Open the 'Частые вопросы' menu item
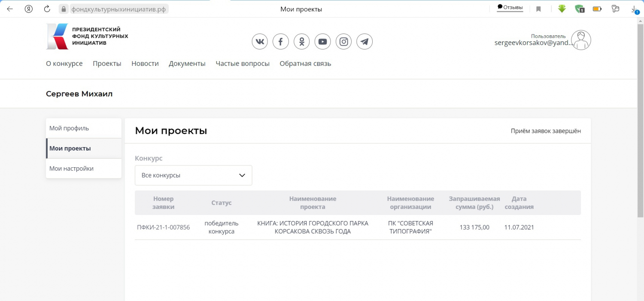 click(243, 64)
